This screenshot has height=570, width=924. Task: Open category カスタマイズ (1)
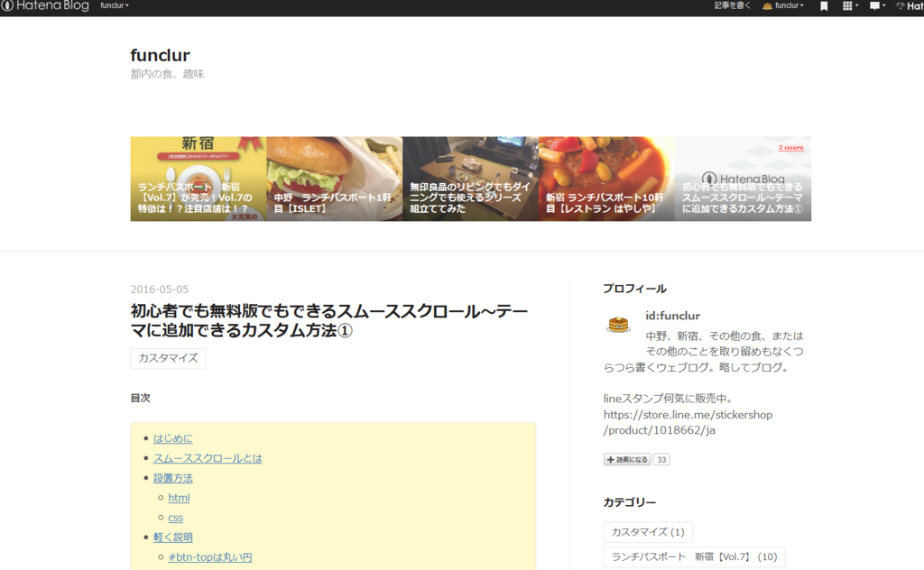648,532
